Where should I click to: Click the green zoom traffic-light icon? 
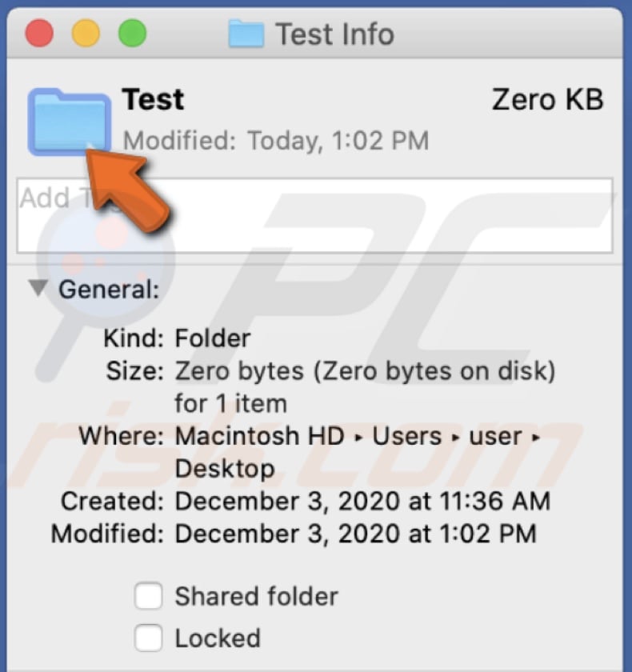coord(131,33)
